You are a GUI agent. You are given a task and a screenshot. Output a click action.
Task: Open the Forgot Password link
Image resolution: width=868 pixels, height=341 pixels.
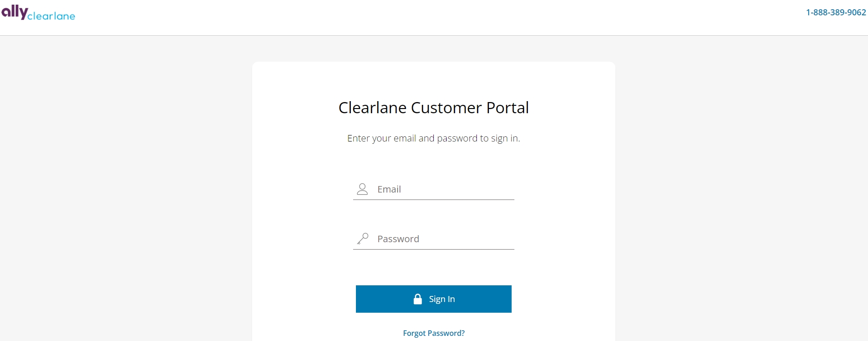click(x=433, y=333)
